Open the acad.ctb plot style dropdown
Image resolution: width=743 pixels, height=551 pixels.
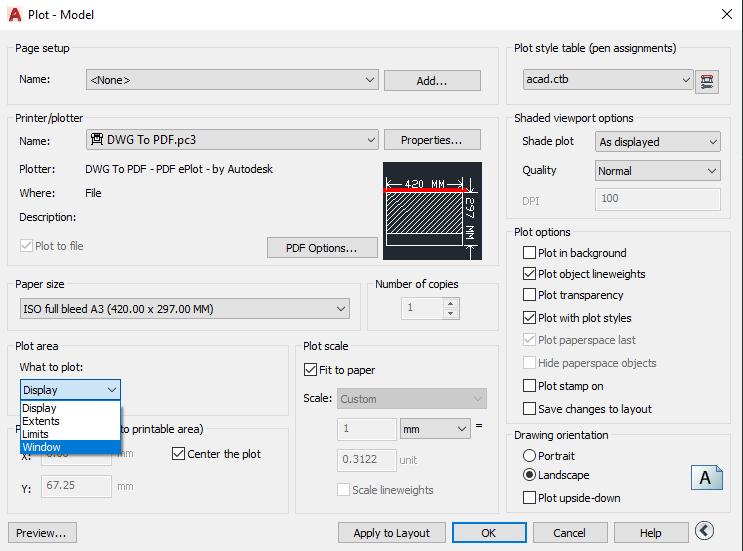[608, 80]
